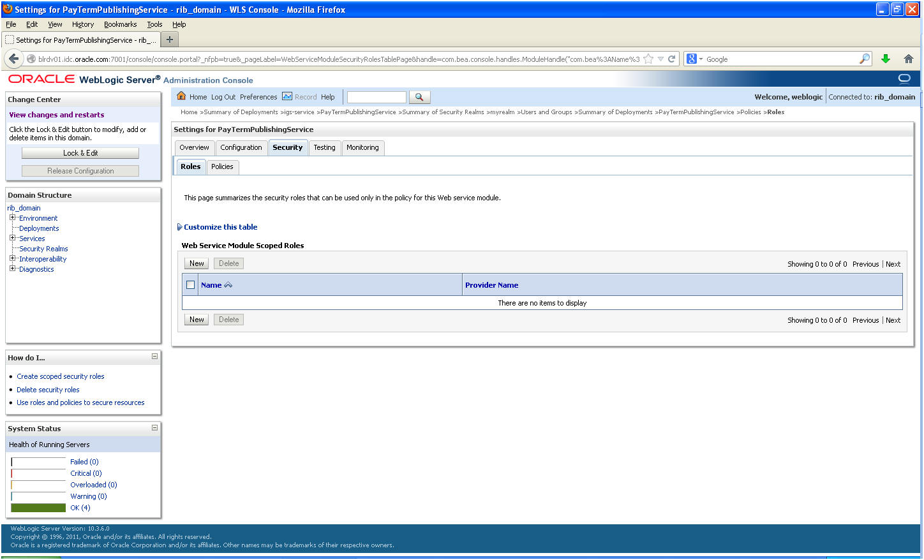Open the Preferences link
This screenshot has width=924, height=560.
click(x=258, y=97)
